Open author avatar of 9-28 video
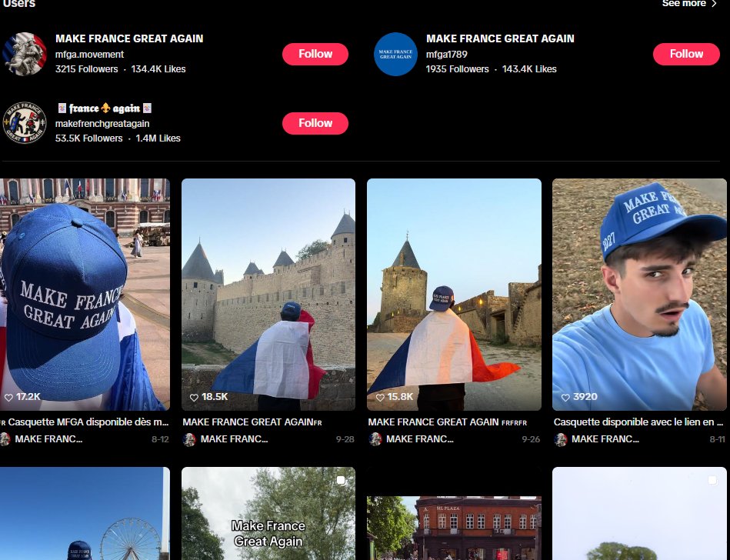The width and height of the screenshot is (730, 560). point(189,439)
